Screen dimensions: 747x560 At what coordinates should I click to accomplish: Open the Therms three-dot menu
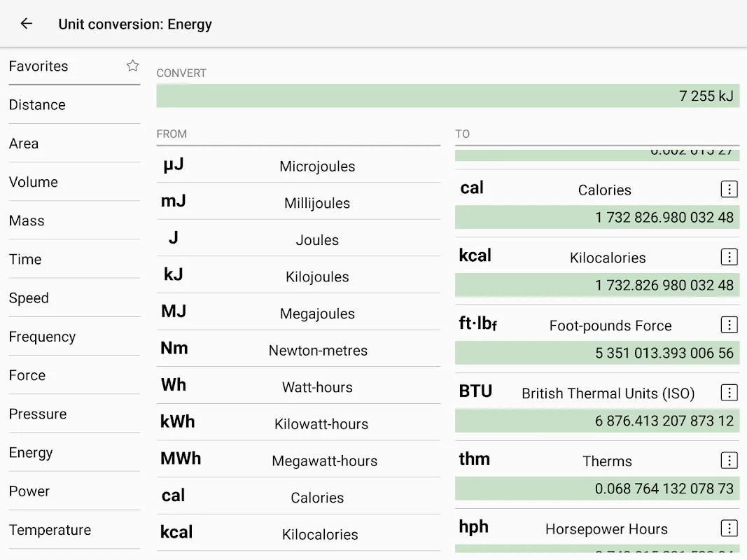(729, 461)
